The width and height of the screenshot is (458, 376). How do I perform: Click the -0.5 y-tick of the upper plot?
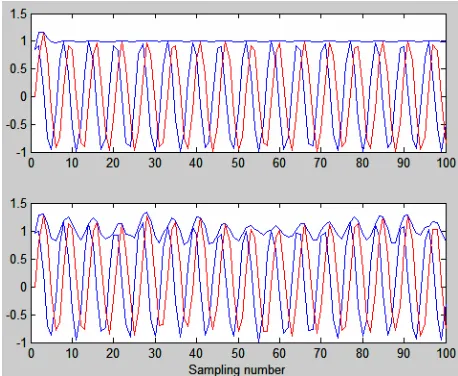pyautogui.click(x=16, y=125)
